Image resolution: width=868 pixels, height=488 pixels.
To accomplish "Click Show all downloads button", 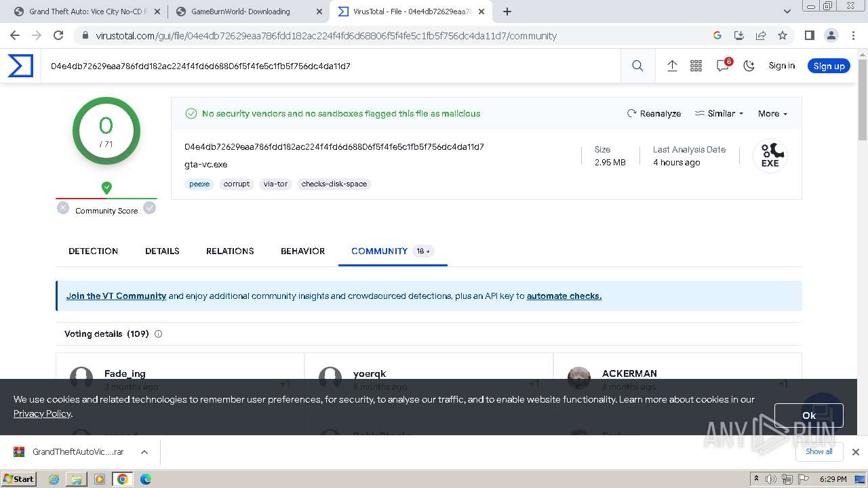I will point(818,451).
